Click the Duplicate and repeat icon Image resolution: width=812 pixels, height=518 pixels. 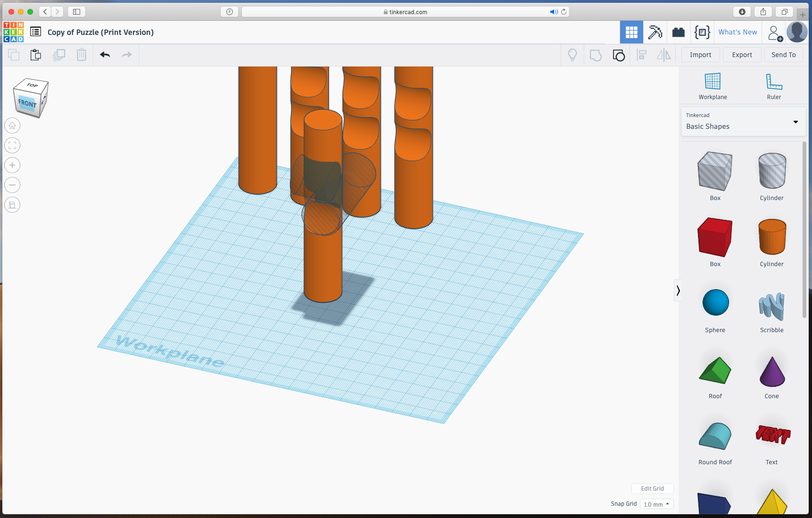pos(59,55)
